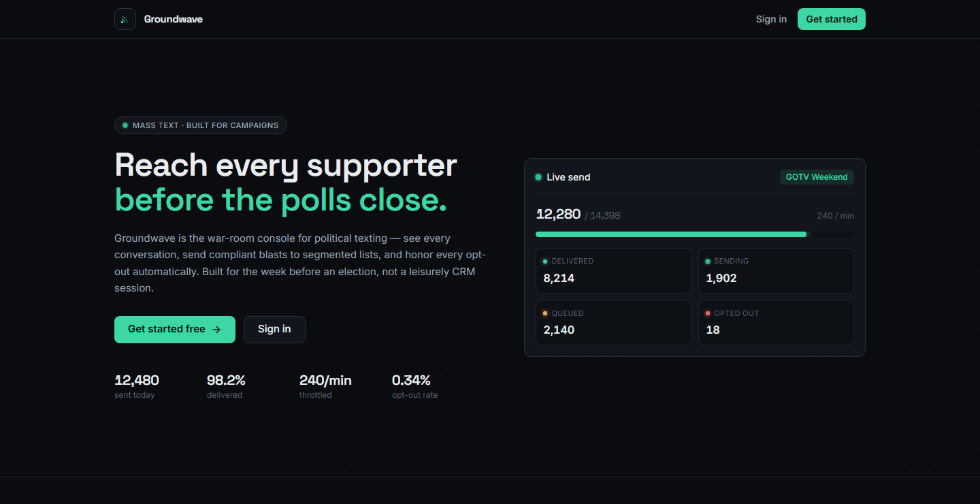This screenshot has width=980, height=504.
Task: Click the Live send status dot
Action: [538, 177]
